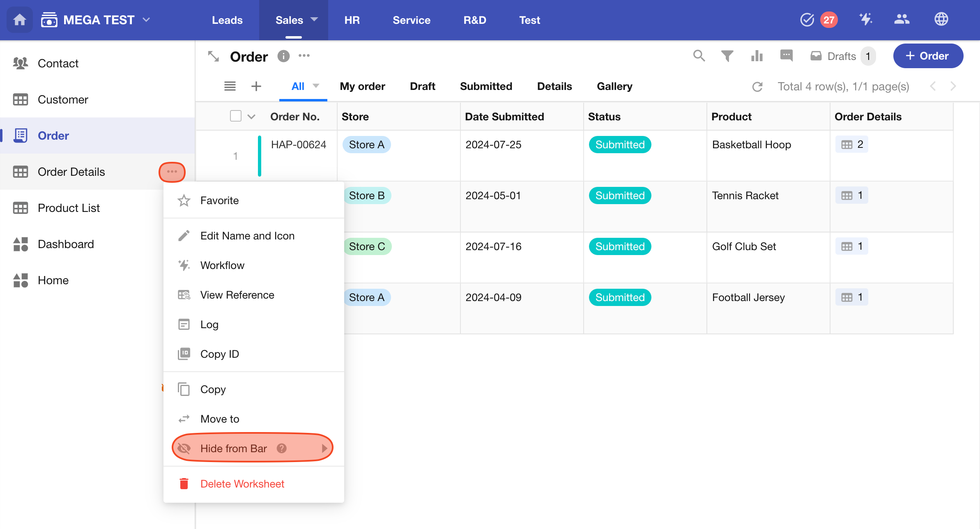
Task: Click the globe icon in top bar
Action: coord(941,19)
